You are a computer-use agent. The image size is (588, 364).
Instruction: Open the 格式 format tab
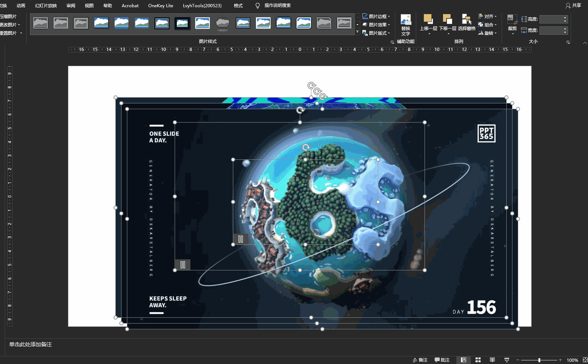[x=238, y=5]
